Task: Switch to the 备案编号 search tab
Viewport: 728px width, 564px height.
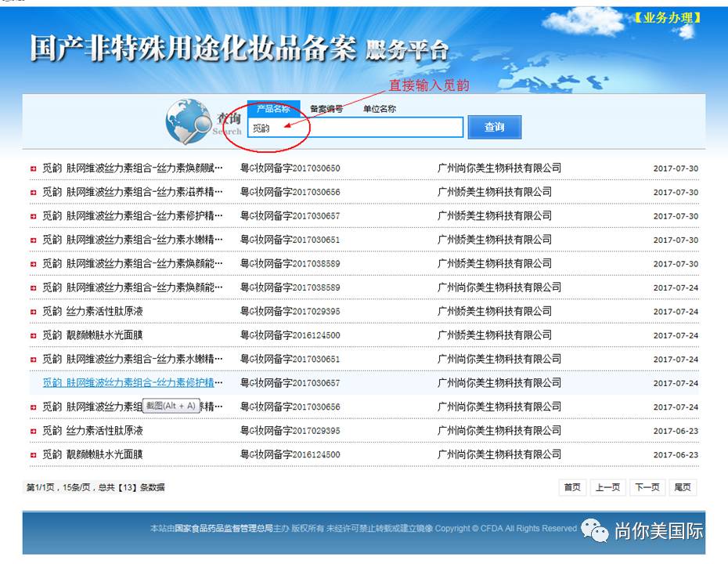Action: pyautogui.click(x=326, y=109)
